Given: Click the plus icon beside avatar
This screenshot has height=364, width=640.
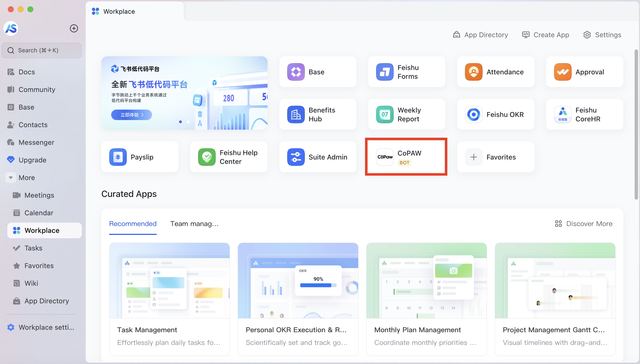Looking at the screenshot, I should coord(74,29).
